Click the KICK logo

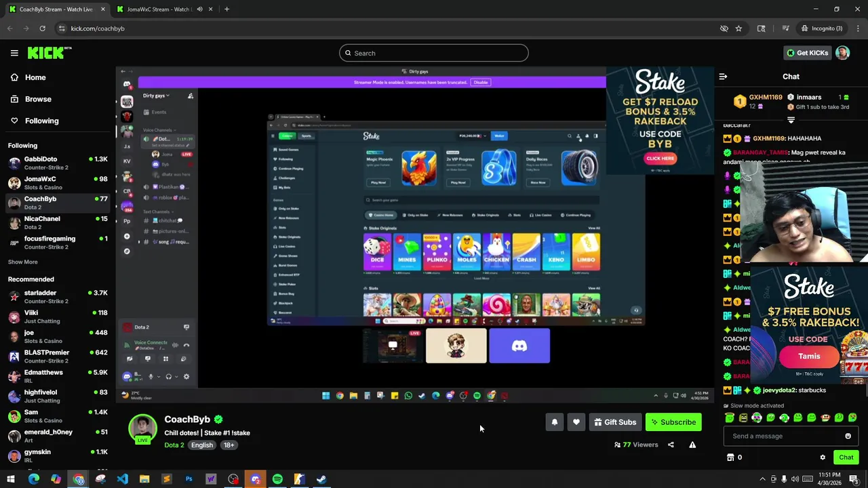49,53
